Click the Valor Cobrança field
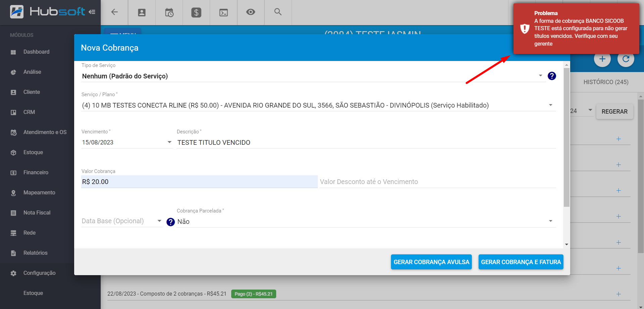 (199, 182)
